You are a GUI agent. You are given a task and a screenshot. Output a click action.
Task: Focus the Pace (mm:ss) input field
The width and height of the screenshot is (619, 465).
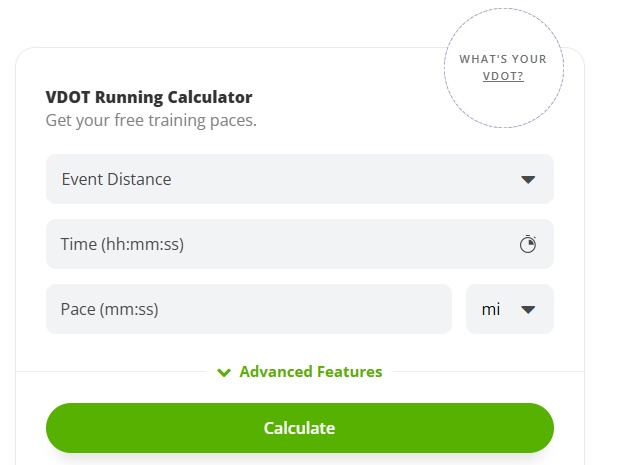click(x=249, y=309)
